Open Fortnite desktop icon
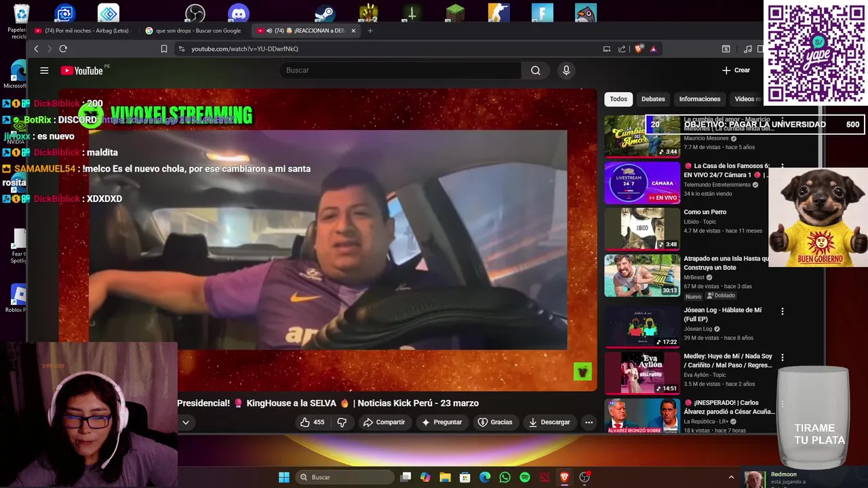The image size is (868, 488). pos(542,13)
